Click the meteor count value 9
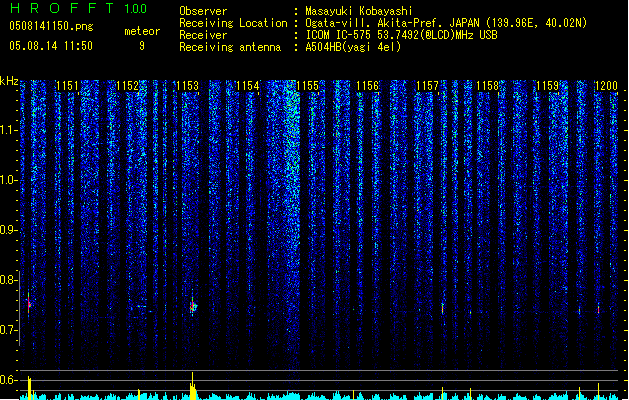The image size is (629, 400). (x=142, y=46)
